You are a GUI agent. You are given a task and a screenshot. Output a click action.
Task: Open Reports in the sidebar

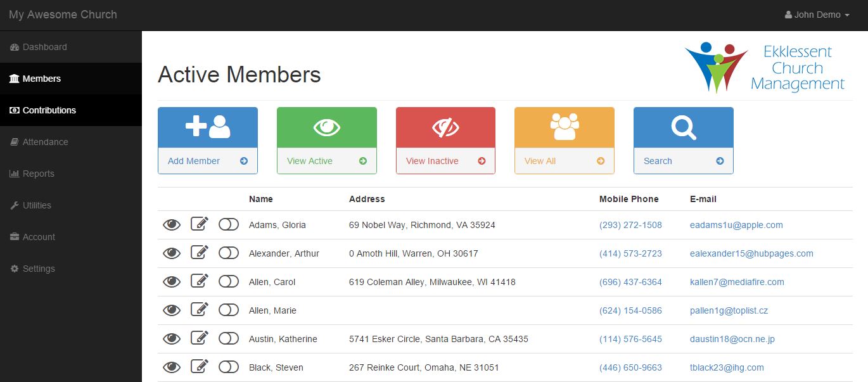pyautogui.click(x=71, y=174)
